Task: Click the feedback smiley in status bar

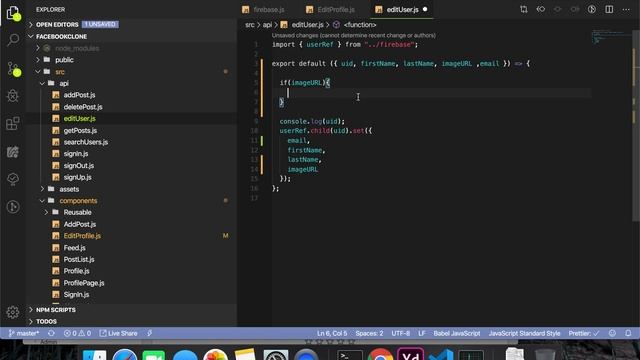Action: [x=612, y=333]
